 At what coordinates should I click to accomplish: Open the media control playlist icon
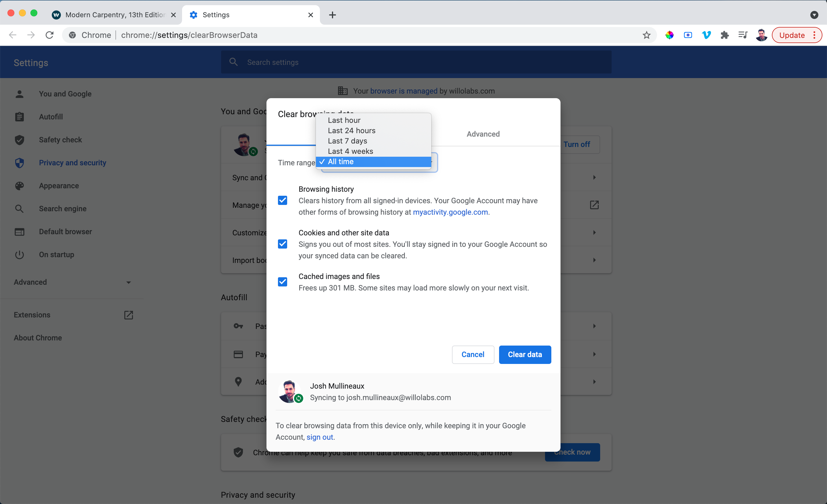pos(742,35)
